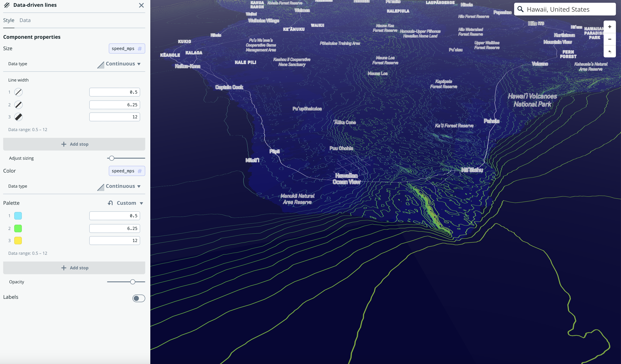Click the medium line width icon for stop 2

18,105
